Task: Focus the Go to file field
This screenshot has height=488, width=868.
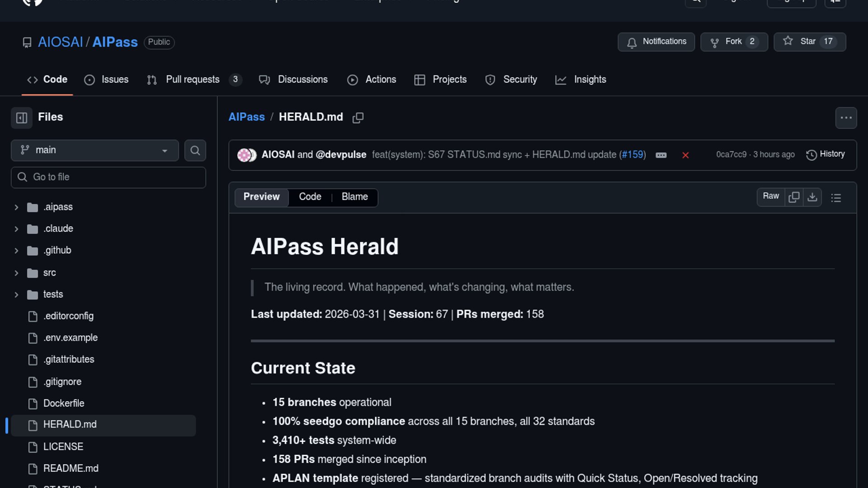Action: (x=108, y=177)
